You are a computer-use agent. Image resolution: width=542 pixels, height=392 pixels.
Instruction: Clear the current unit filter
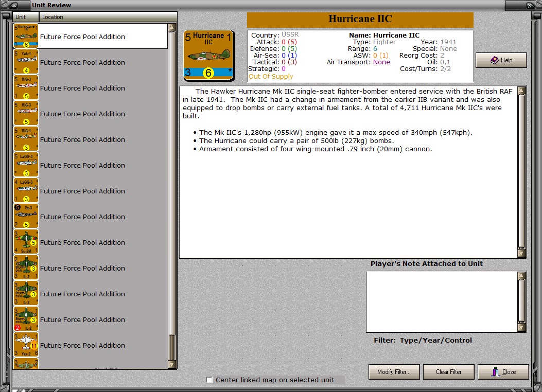[449, 372]
